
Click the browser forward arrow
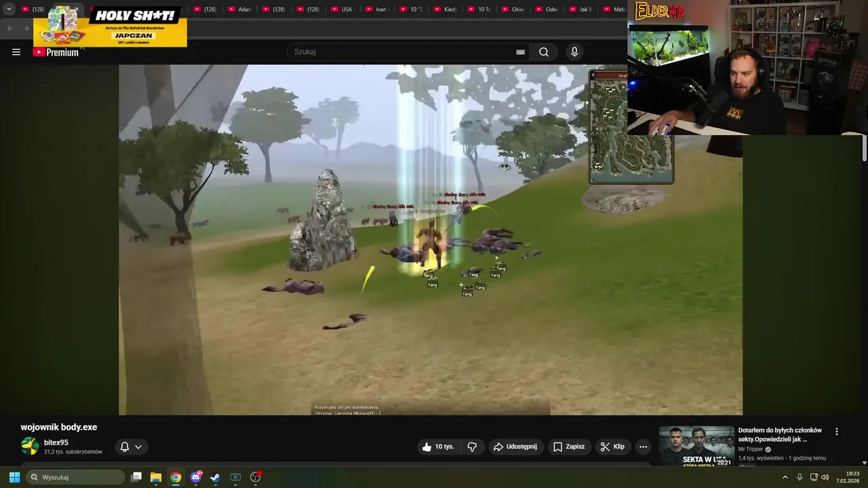point(26,28)
